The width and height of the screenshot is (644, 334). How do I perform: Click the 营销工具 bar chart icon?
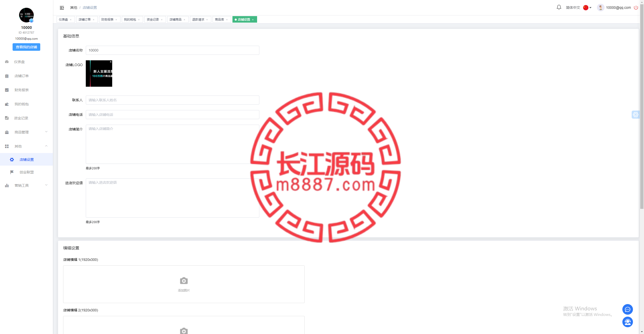(7, 185)
